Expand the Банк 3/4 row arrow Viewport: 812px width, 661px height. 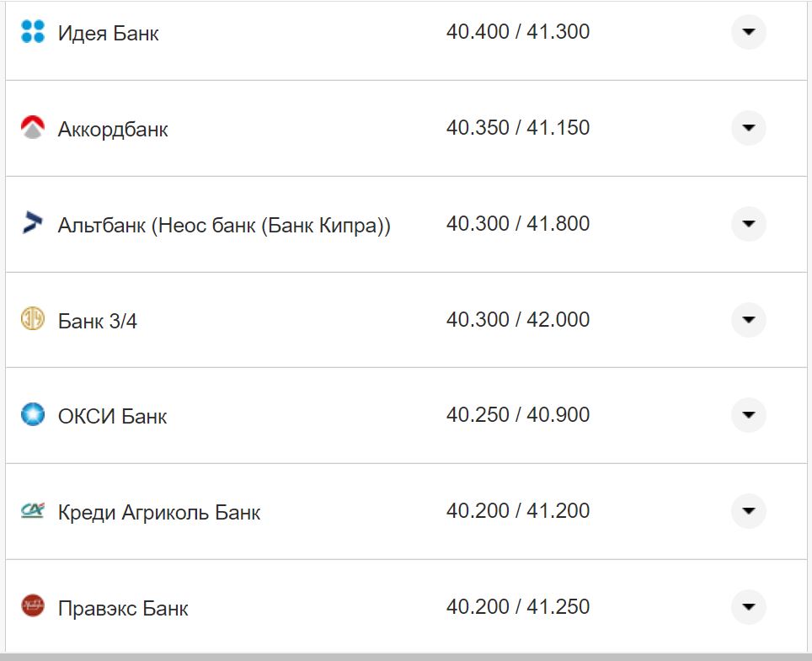pyautogui.click(x=748, y=320)
